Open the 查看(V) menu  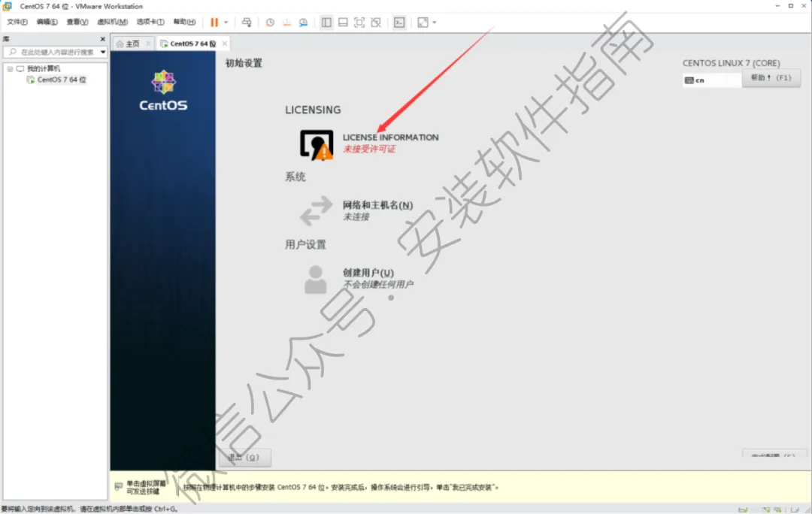(77, 22)
